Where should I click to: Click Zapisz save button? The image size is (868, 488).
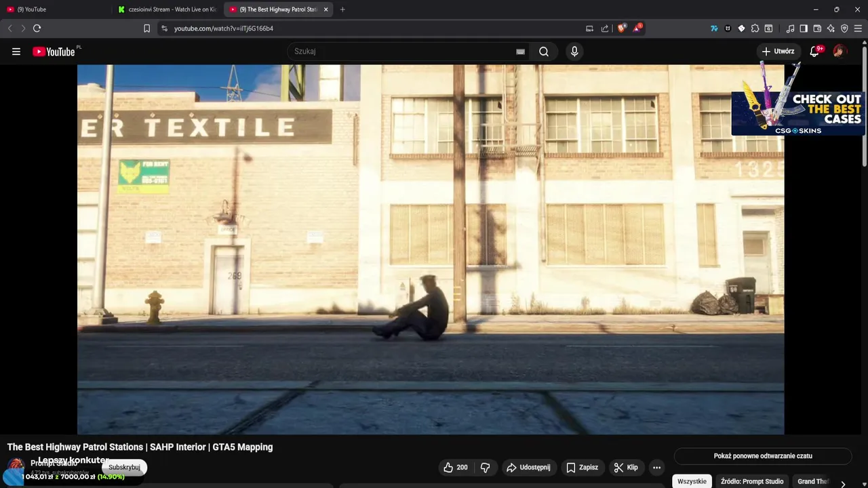point(582,468)
